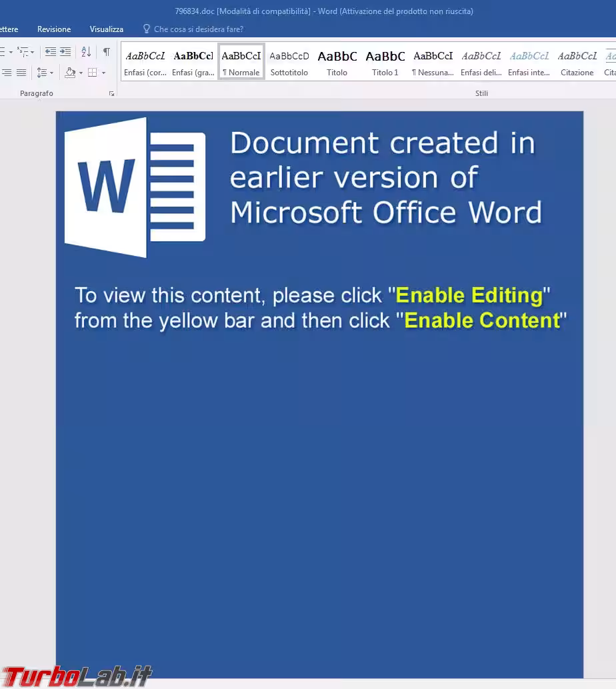
Task: Click the Justify alignment icon
Action: pyautogui.click(x=21, y=72)
